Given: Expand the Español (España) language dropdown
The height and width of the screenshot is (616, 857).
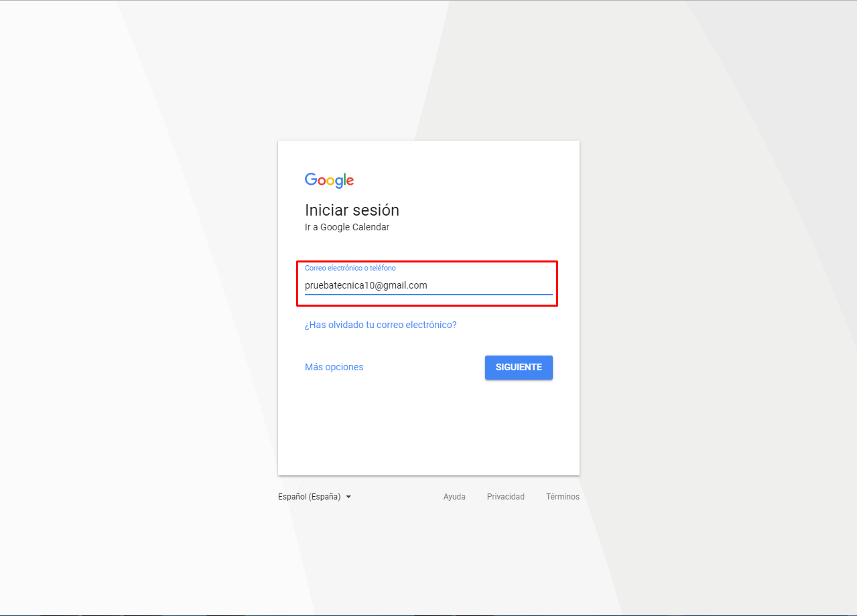Looking at the screenshot, I should pos(315,497).
